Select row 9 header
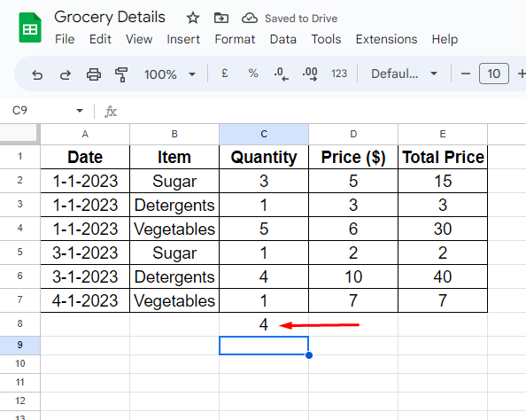The height and width of the screenshot is (420, 526). tap(19, 345)
